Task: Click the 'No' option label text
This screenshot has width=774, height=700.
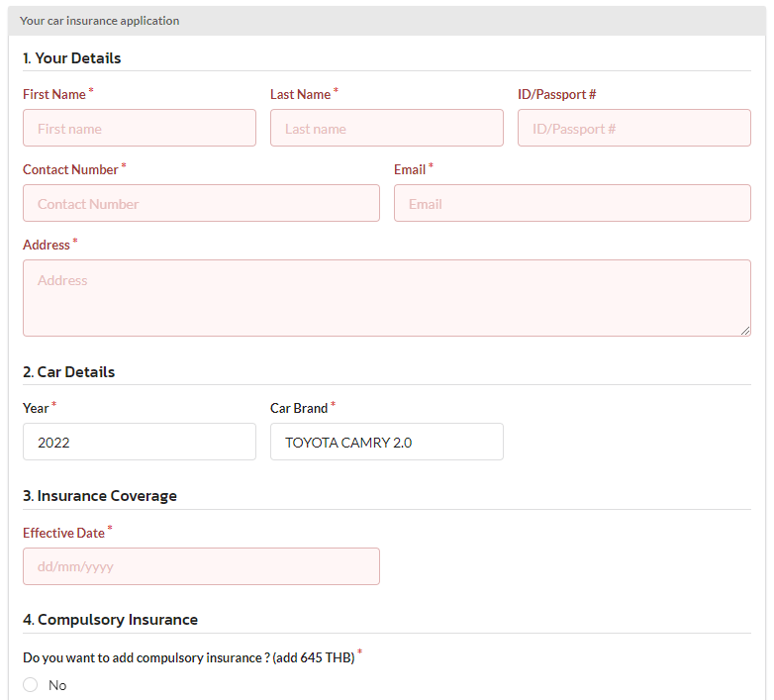Action: [x=57, y=685]
